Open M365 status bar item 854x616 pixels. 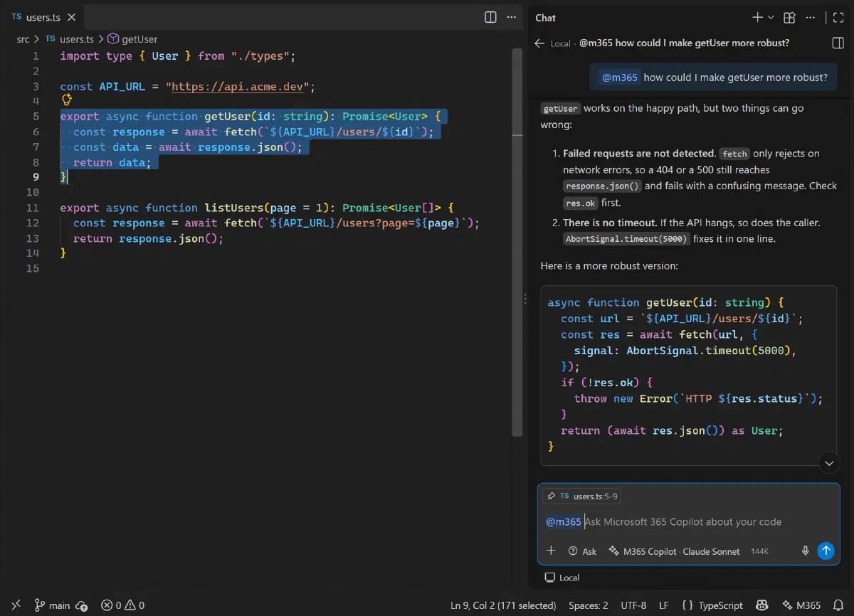coord(802,605)
